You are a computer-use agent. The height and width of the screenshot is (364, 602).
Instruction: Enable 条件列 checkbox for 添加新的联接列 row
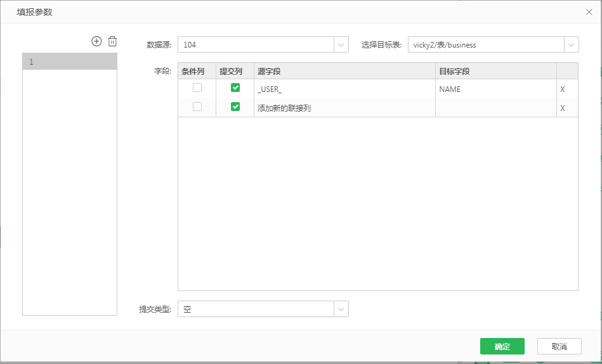coord(197,107)
